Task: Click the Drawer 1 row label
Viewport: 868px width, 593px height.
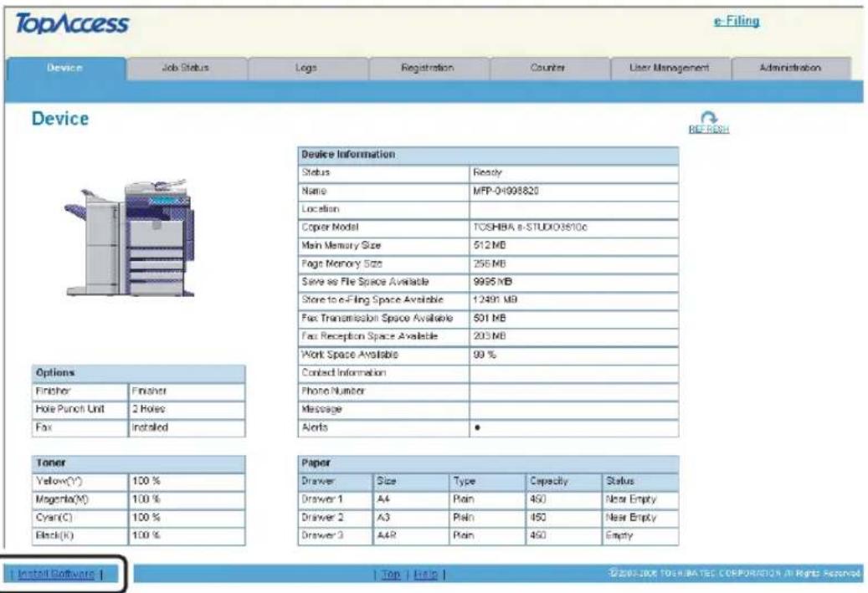Action: point(322,499)
